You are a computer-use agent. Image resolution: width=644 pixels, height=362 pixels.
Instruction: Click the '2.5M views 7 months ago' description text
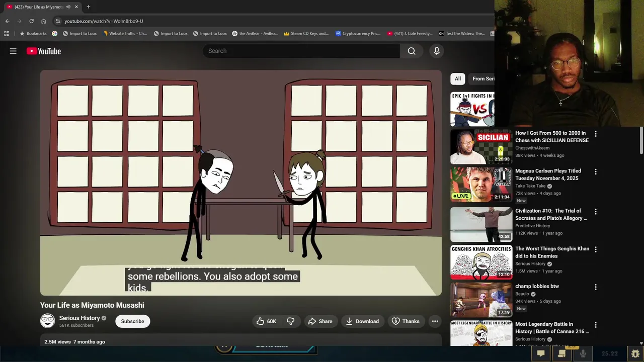[74, 342]
